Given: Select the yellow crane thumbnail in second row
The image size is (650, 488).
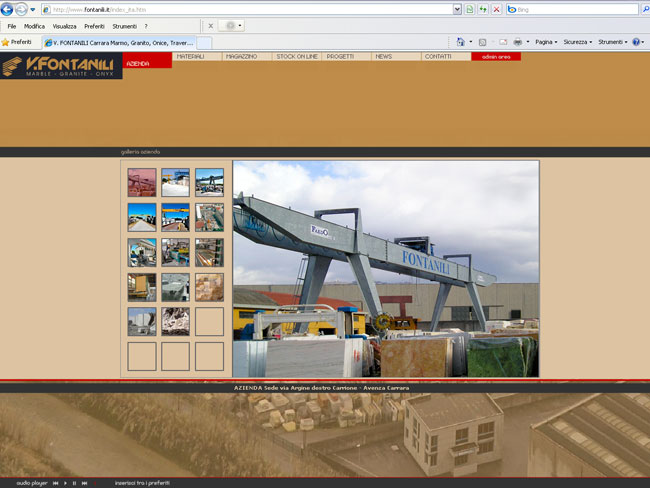Looking at the screenshot, I should tap(175, 217).
